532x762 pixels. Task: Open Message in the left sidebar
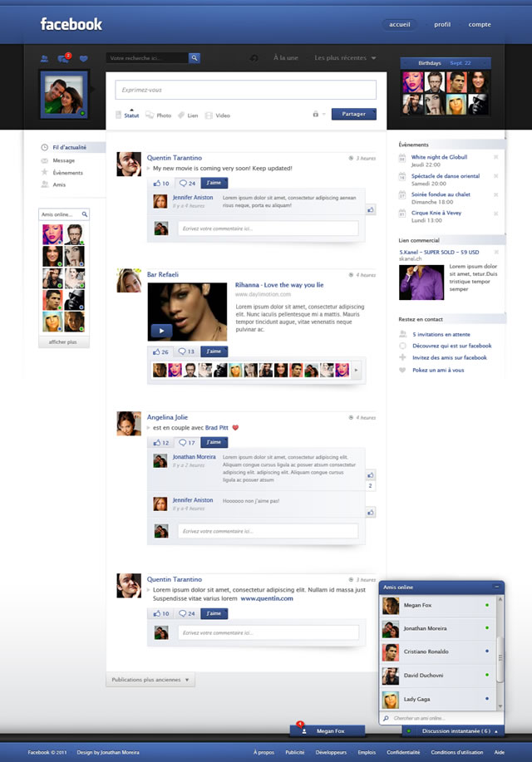[x=63, y=160]
